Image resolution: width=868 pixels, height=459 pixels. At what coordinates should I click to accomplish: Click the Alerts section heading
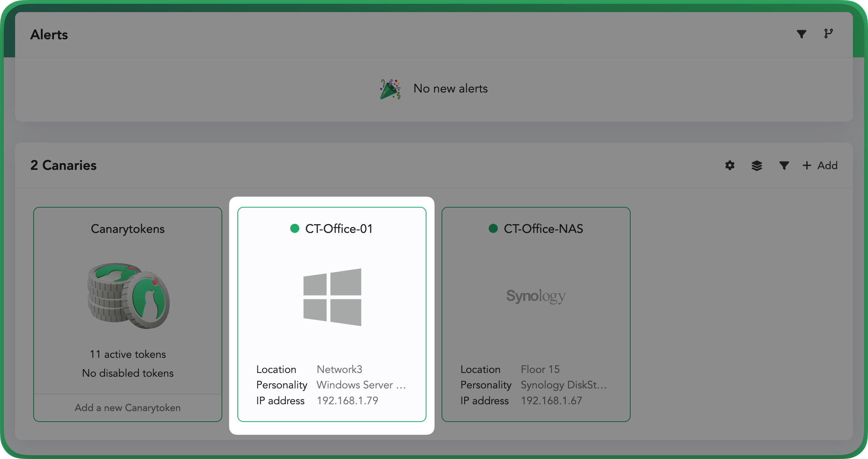pyautogui.click(x=49, y=35)
